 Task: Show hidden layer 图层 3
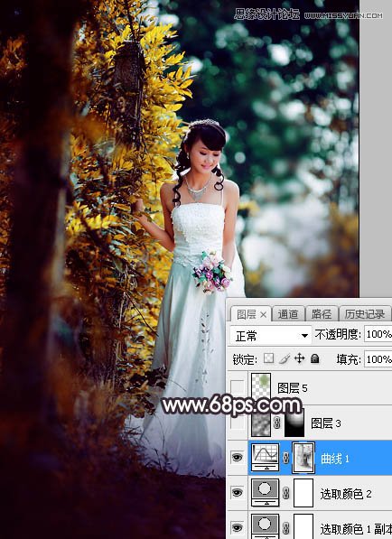click(238, 423)
